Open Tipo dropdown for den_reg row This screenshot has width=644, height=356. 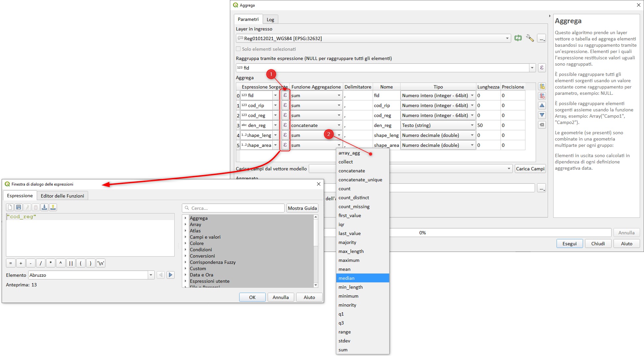pos(472,125)
